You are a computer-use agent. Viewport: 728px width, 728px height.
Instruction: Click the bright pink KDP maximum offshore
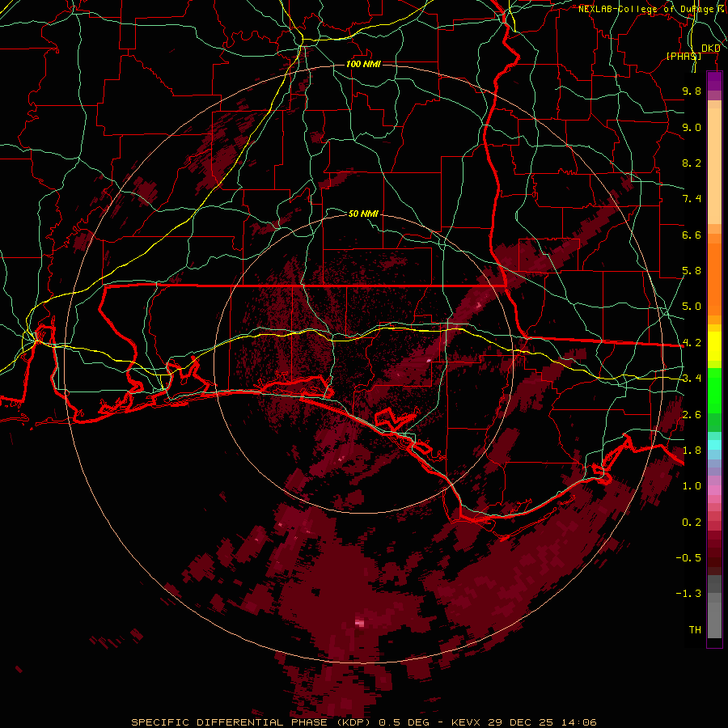coord(359,623)
